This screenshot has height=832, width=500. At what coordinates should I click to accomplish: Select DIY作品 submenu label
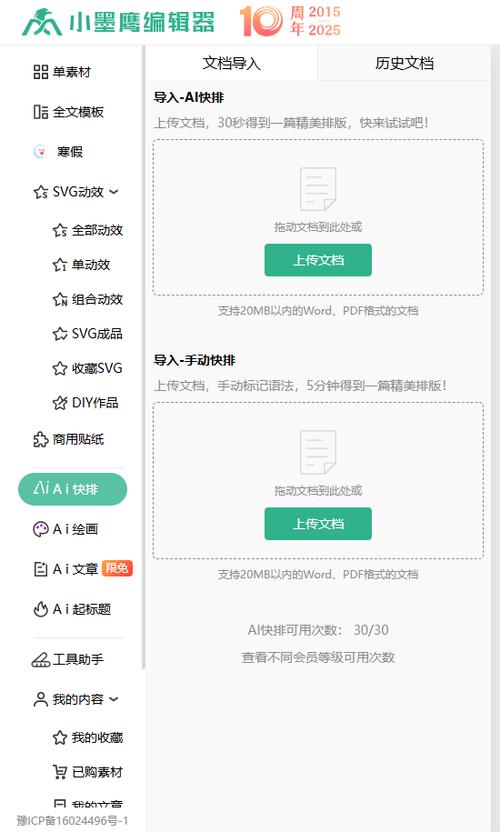point(95,403)
